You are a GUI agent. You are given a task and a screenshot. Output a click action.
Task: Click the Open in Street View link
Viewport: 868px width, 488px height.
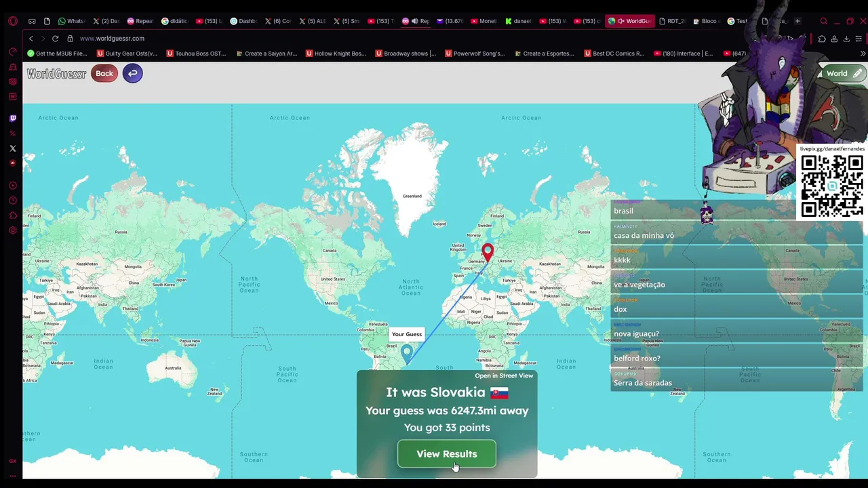[504, 375]
